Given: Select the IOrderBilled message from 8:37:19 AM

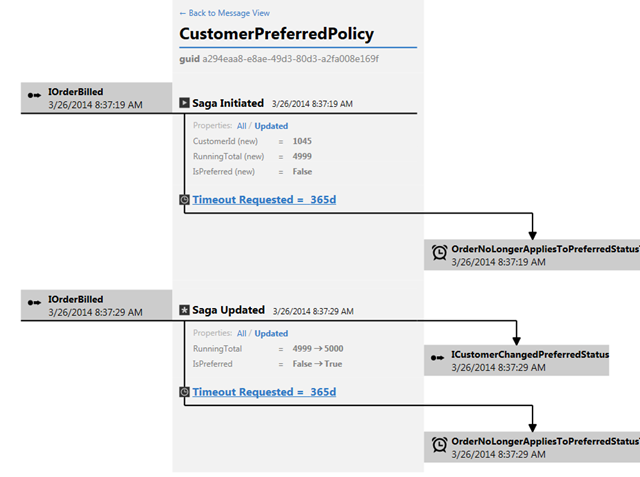Looking at the screenshot, I should (96, 98).
